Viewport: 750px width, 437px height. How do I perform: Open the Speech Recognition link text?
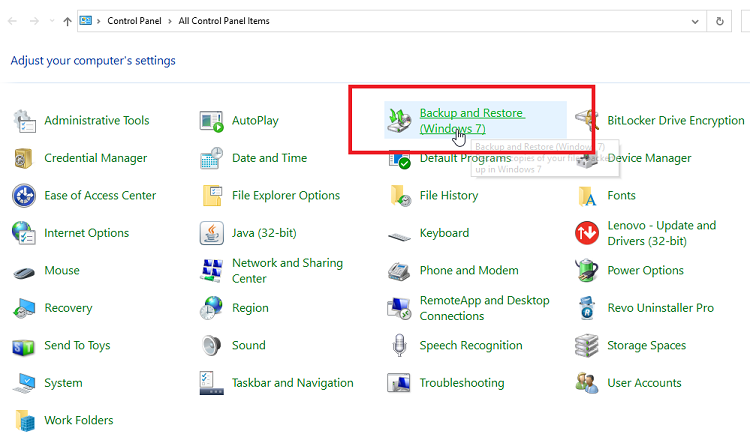(471, 346)
